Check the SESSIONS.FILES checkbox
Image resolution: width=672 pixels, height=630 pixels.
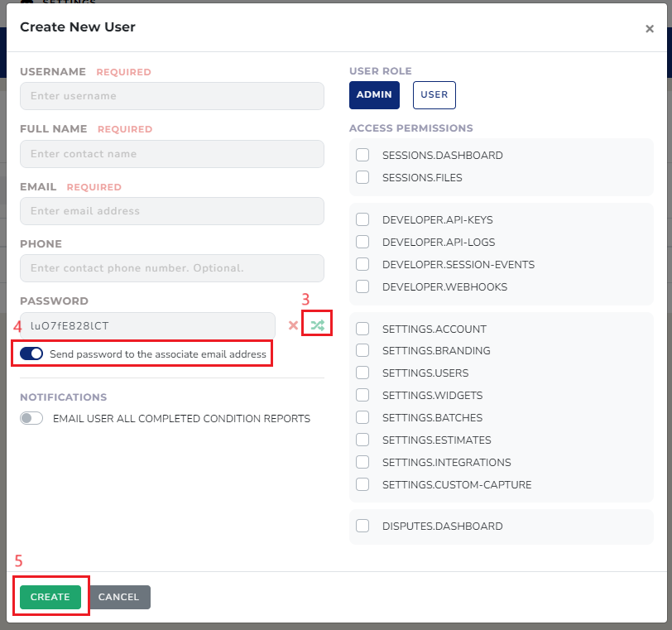(362, 177)
